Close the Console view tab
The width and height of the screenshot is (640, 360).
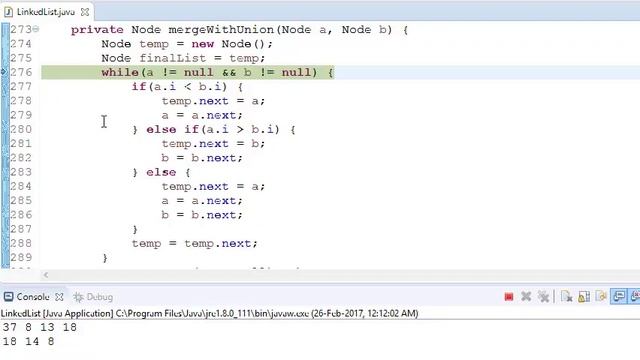tap(59, 297)
